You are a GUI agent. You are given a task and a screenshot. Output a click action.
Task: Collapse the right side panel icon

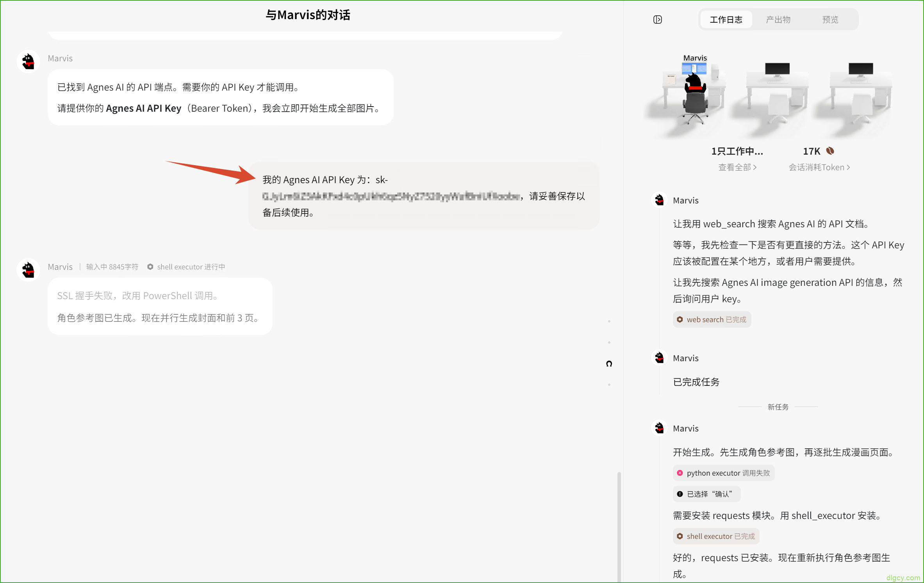coord(658,20)
